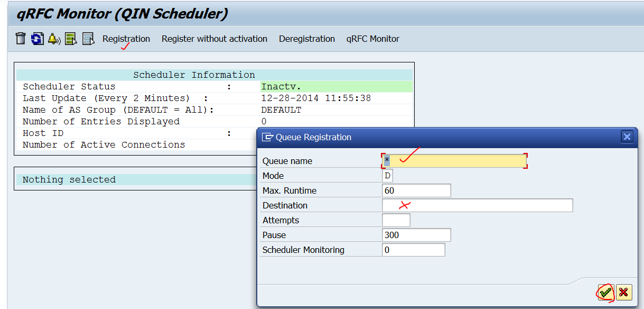
Task: Select the Attempts input box
Action: tap(395, 220)
